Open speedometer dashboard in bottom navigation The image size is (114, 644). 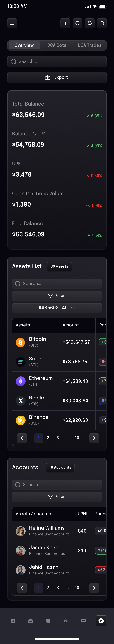point(13,621)
